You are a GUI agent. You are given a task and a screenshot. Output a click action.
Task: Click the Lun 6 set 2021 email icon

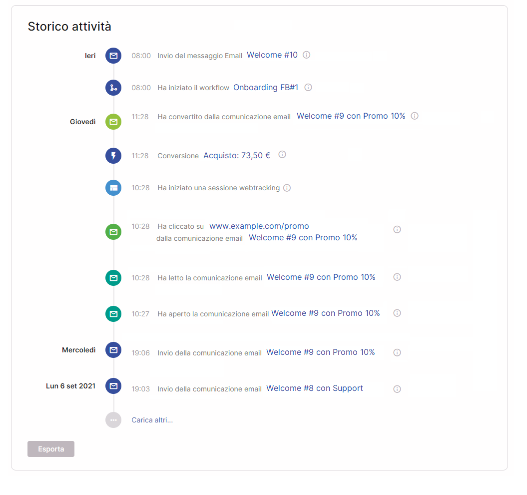[x=113, y=386]
